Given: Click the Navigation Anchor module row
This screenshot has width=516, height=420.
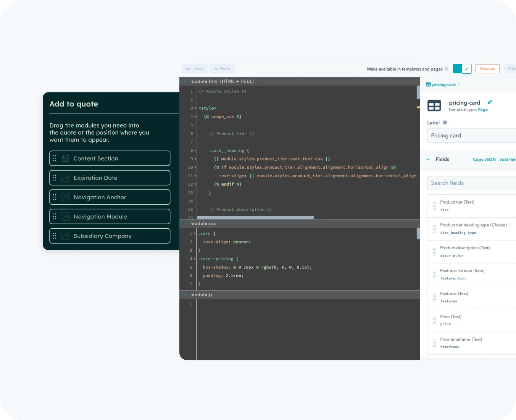Looking at the screenshot, I should tap(110, 197).
